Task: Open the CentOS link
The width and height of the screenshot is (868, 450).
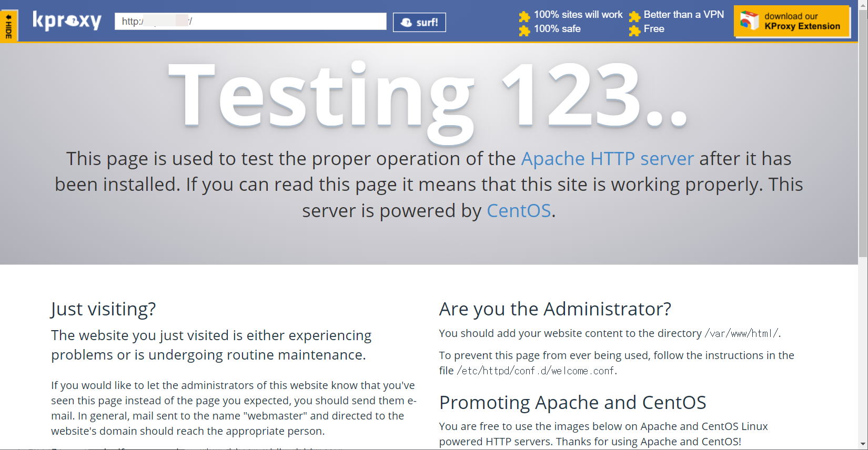Action: [519, 211]
